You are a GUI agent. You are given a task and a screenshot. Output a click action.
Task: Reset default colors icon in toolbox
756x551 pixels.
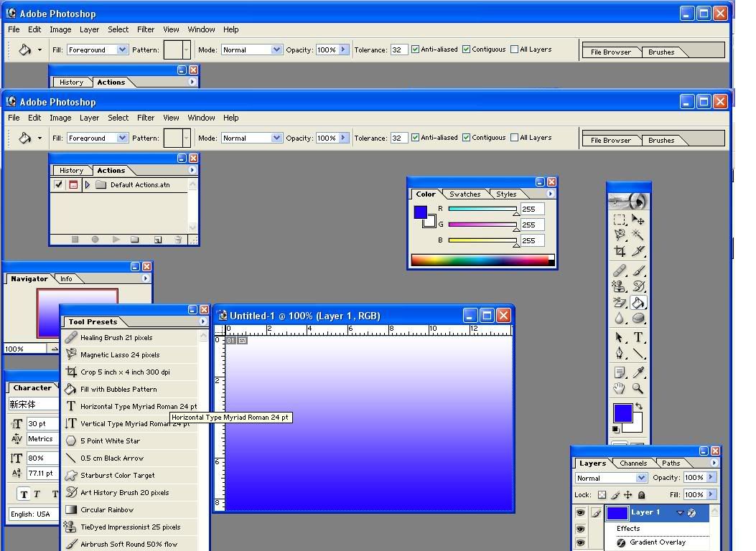616,429
